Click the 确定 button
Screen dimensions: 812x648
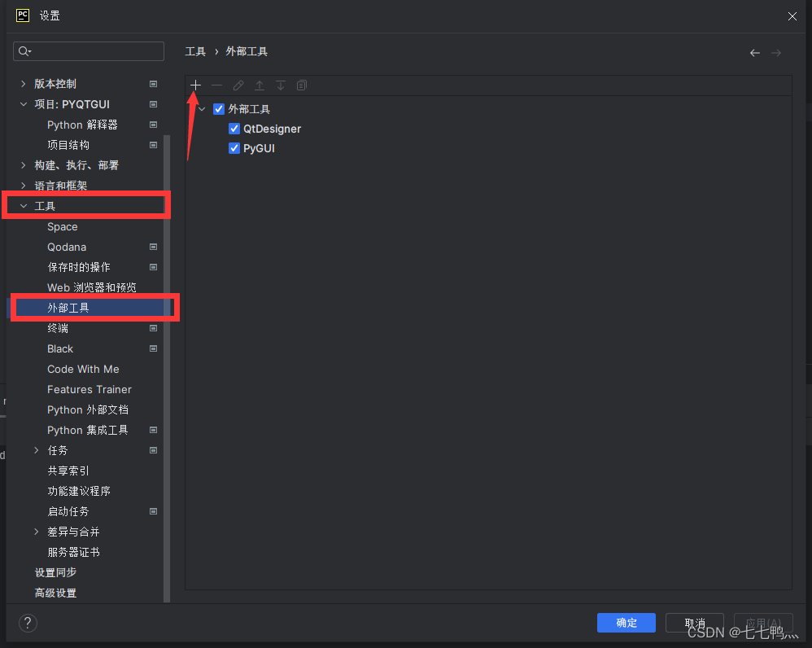(x=626, y=623)
